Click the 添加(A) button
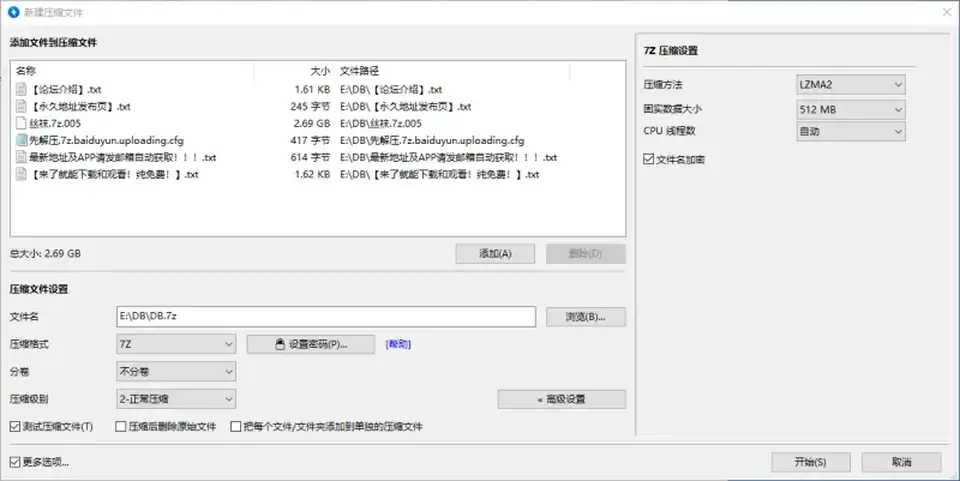The width and height of the screenshot is (960, 481). click(x=495, y=253)
